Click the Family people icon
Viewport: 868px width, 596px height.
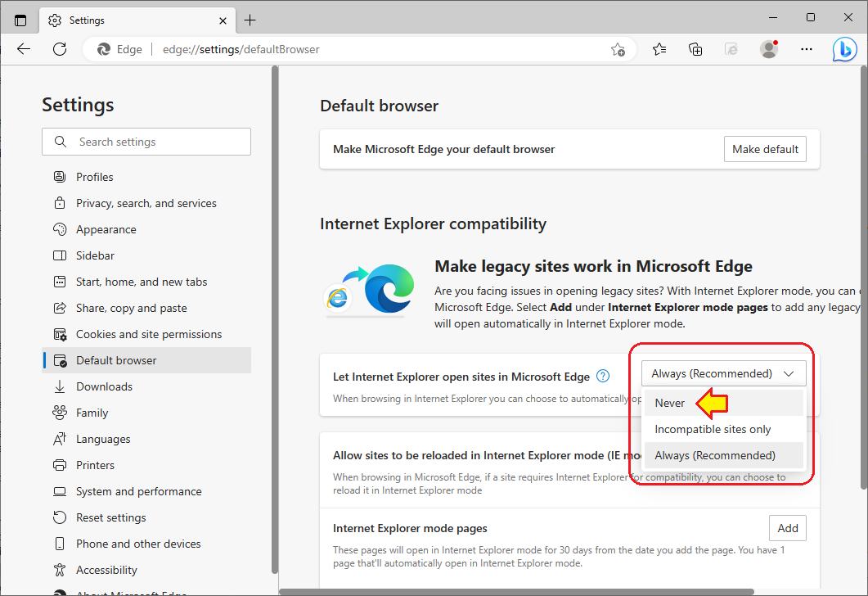(59, 413)
